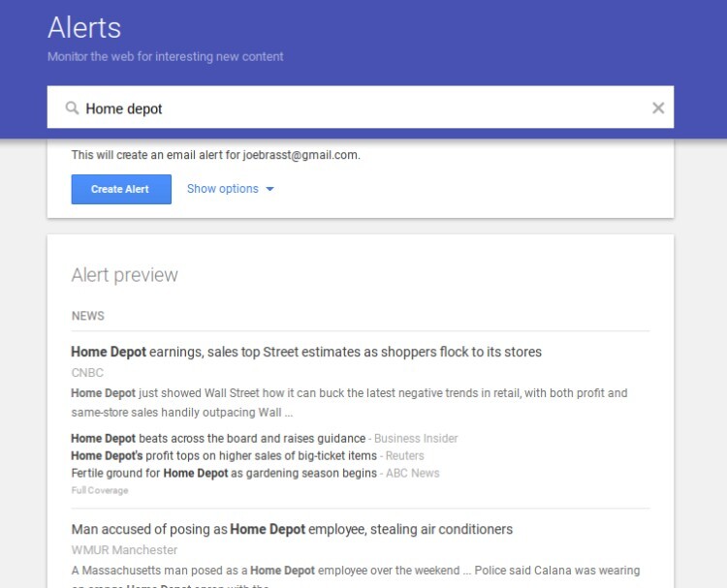Expand Show options
Image resolution: width=727 pixels, height=588 pixels.
pos(230,189)
